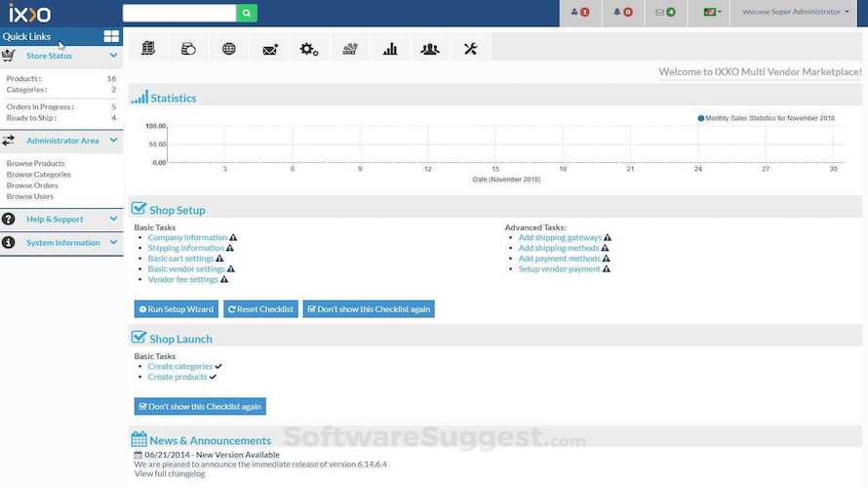Click in the top search field
868x488 pixels.
coord(179,13)
